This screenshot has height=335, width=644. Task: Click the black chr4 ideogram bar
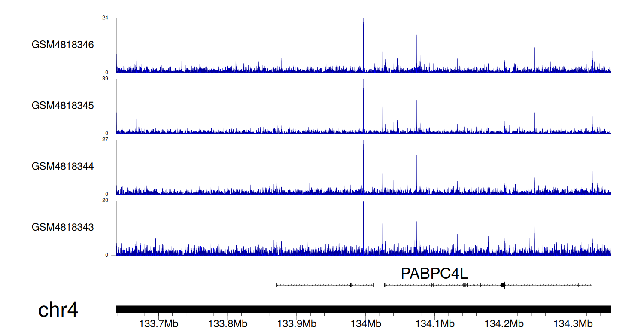pyautogui.click(x=363, y=309)
